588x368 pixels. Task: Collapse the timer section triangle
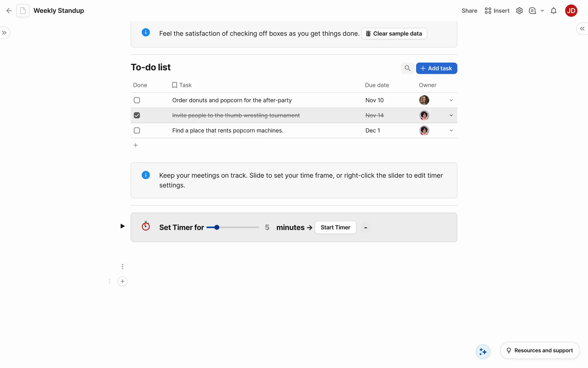pos(122,226)
